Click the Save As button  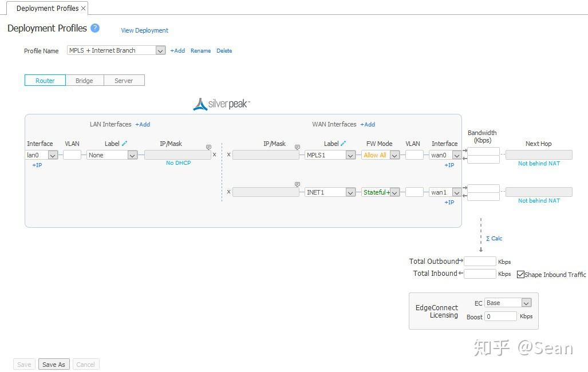coord(54,365)
